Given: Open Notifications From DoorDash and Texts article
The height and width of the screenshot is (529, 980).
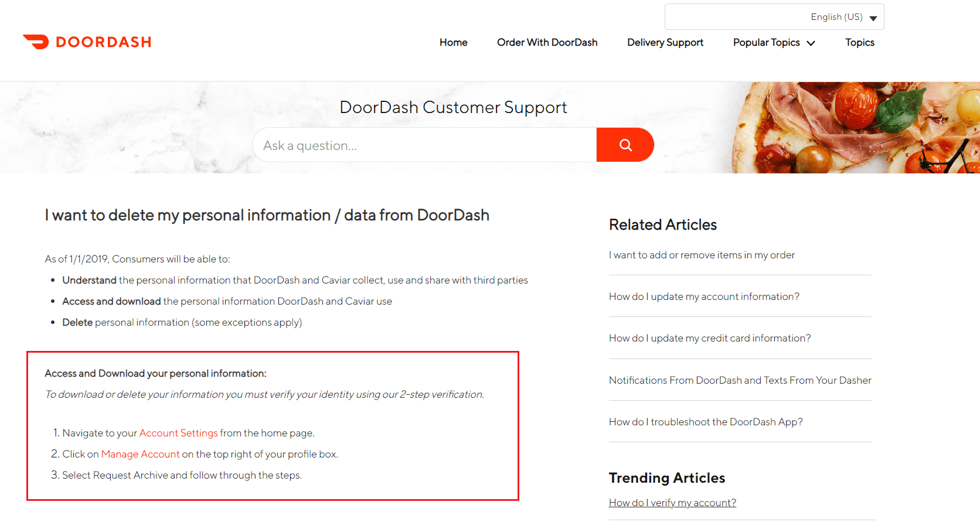Looking at the screenshot, I should [x=740, y=380].
